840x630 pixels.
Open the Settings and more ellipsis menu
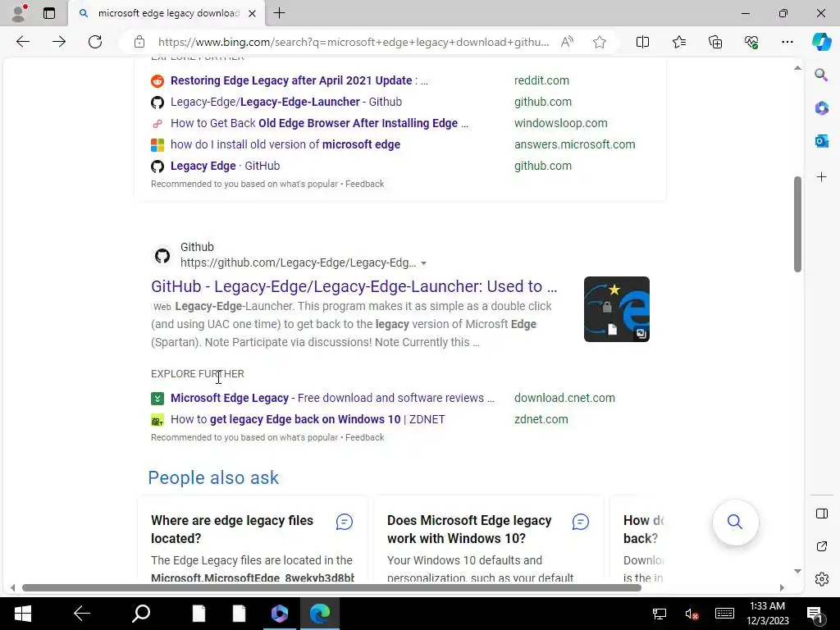pos(787,42)
